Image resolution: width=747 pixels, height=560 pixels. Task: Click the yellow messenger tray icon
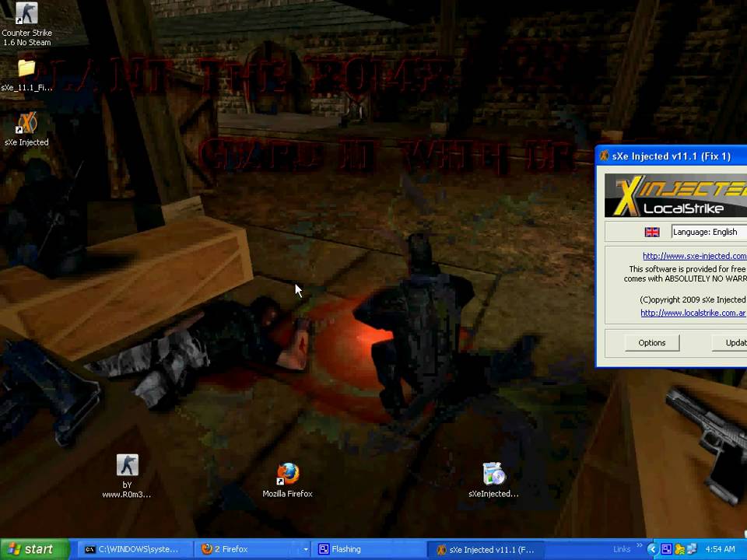pyautogui.click(x=679, y=550)
